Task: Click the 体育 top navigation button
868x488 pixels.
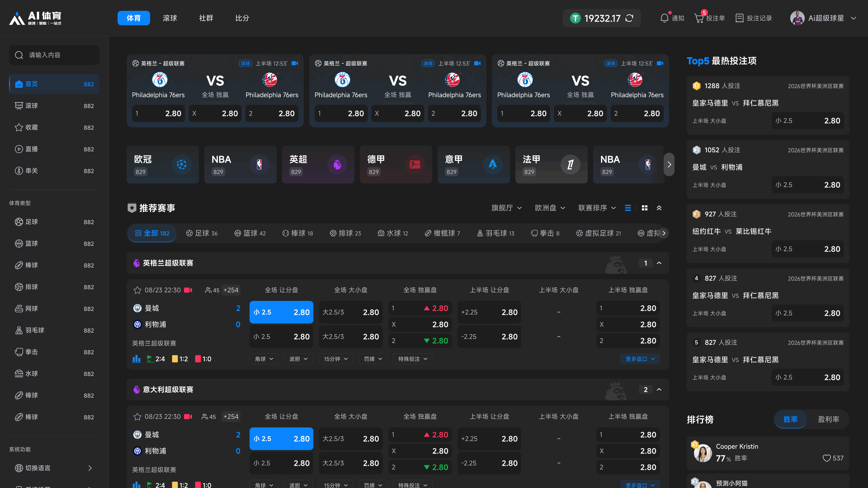Action: pos(133,18)
